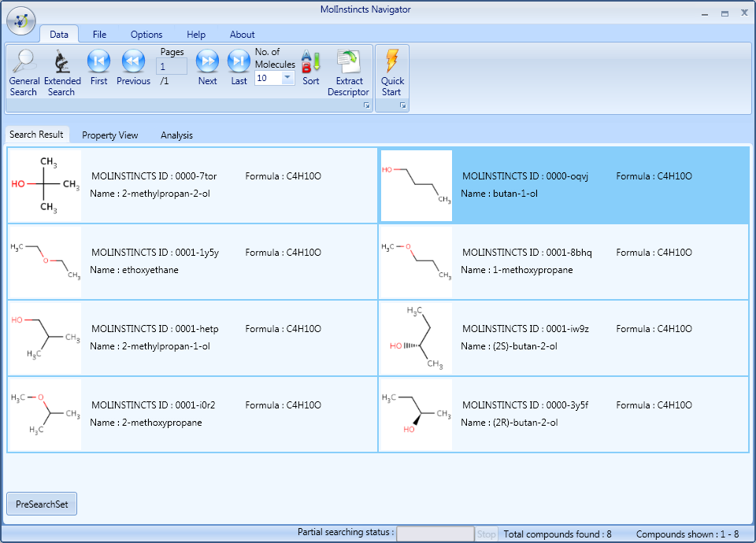Select the 1-methoxypropane structure thumbnail
756x543 pixels.
tap(417, 262)
